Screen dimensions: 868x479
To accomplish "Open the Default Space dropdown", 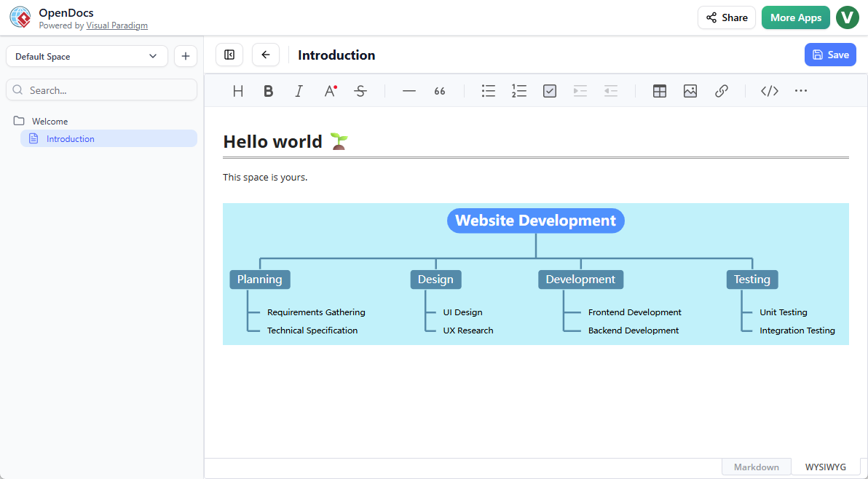I will click(86, 55).
